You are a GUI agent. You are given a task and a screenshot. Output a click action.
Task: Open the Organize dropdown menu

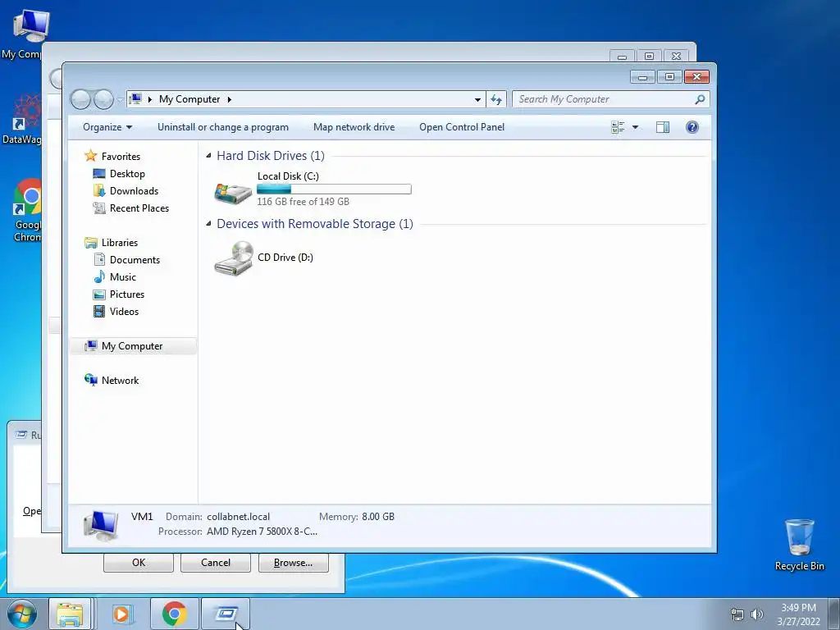[107, 127]
